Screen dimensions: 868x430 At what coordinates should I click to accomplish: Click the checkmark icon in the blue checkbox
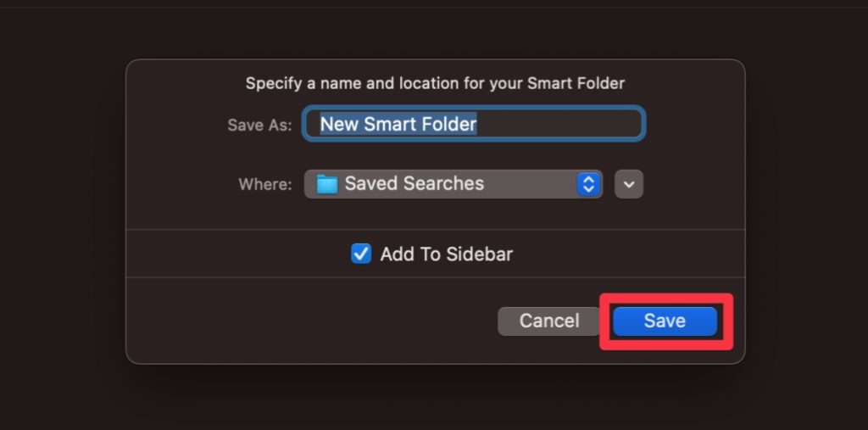click(361, 254)
